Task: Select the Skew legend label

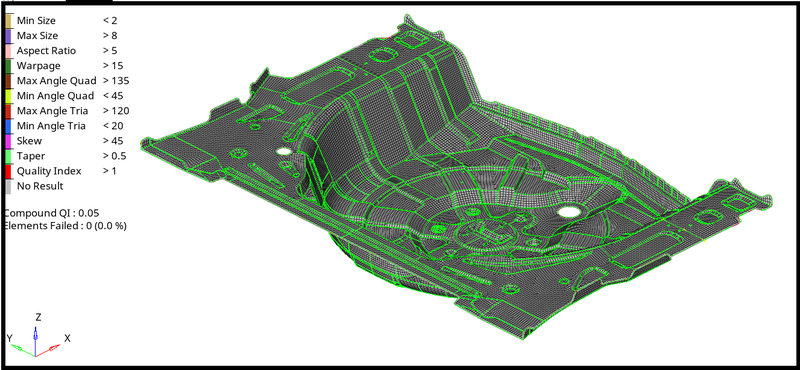Action: [x=29, y=141]
